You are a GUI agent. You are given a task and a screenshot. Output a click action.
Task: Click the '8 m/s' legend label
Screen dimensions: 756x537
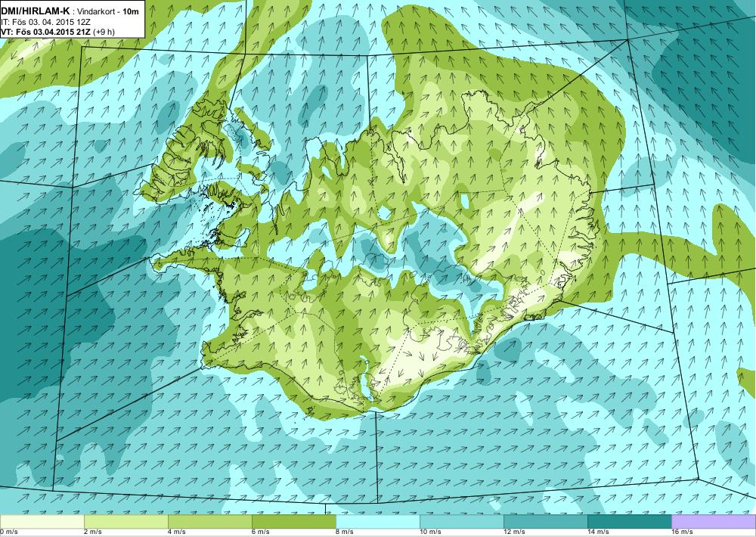(344, 532)
